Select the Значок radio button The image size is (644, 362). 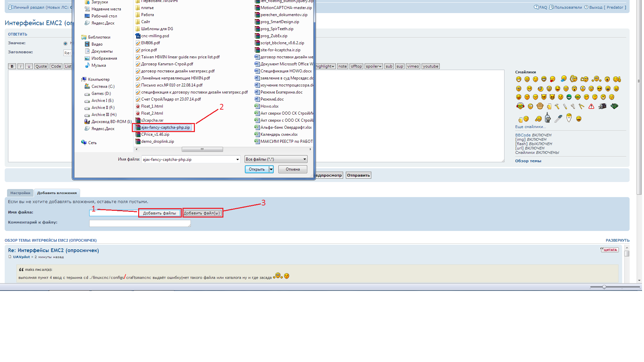point(65,43)
